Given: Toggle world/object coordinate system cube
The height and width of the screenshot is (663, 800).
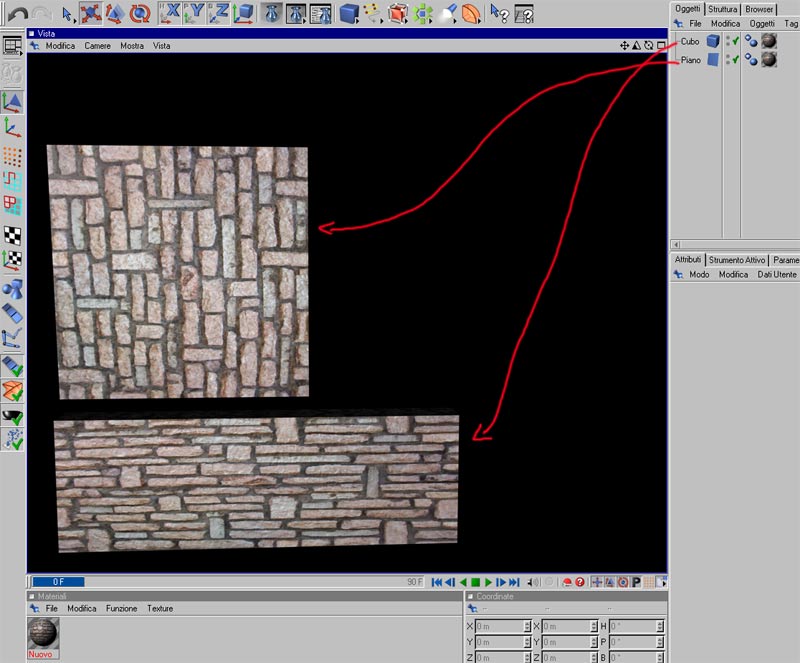Looking at the screenshot, I should click(243, 14).
